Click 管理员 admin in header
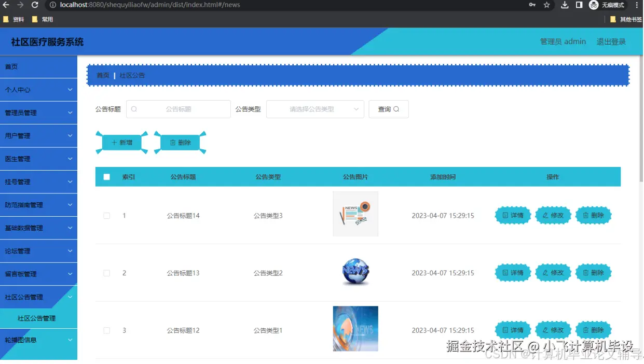 coord(563,41)
